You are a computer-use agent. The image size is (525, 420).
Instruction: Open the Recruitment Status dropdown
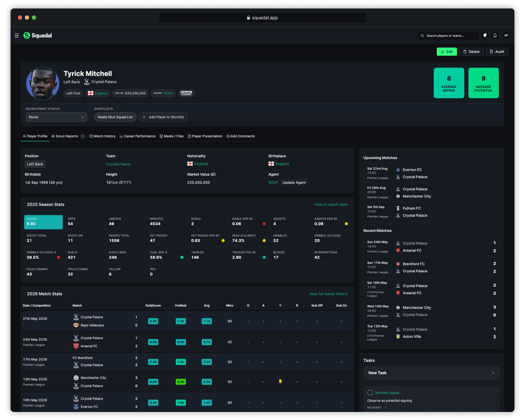click(x=56, y=117)
